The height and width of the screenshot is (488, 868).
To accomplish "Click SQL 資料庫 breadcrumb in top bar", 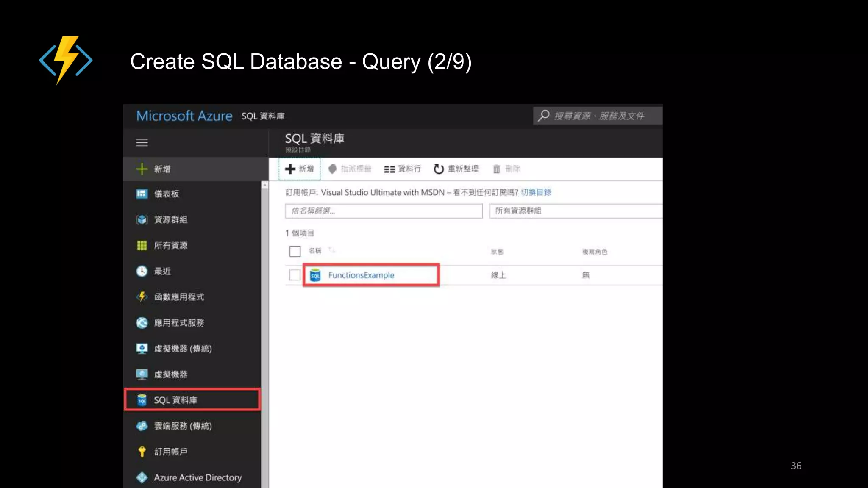I will pyautogui.click(x=263, y=116).
